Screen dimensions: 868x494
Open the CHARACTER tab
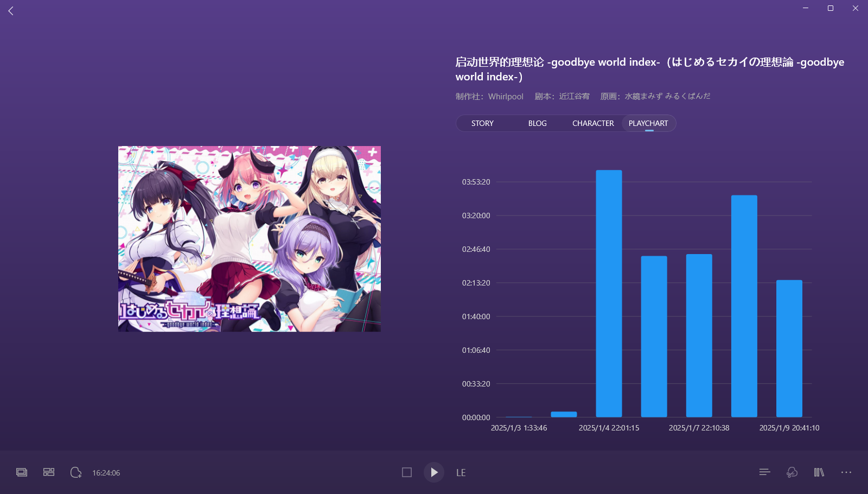coord(593,123)
